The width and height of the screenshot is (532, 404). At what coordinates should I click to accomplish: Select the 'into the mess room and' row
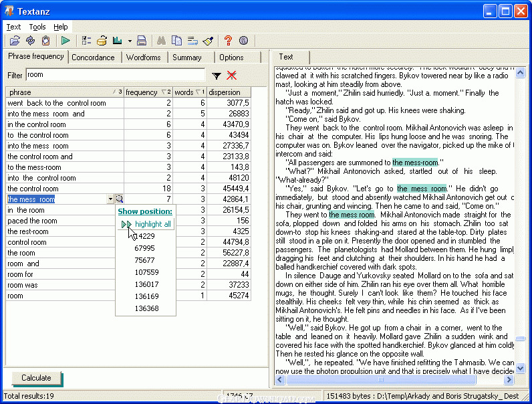click(128, 114)
